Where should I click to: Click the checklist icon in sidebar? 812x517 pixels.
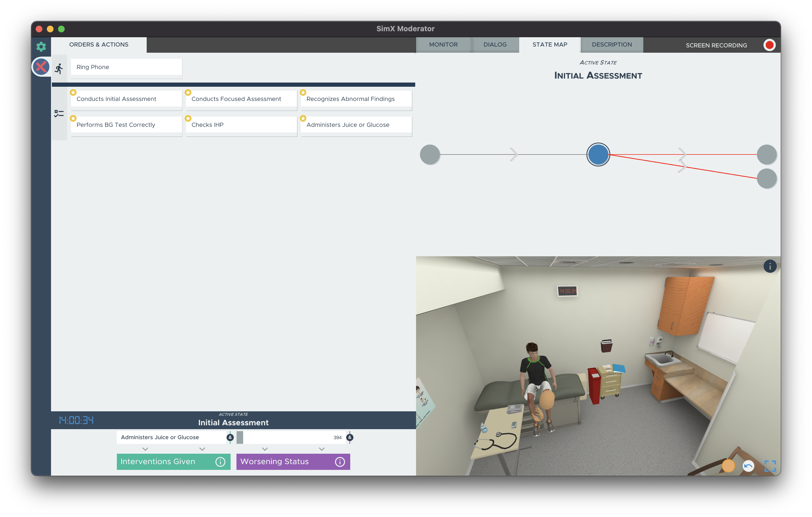pyautogui.click(x=59, y=114)
